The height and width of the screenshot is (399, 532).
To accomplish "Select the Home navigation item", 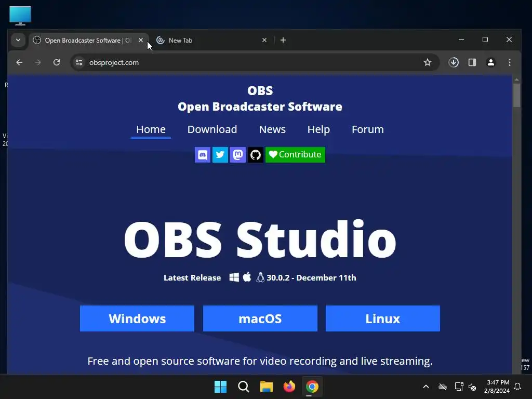I will pos(151,129).
